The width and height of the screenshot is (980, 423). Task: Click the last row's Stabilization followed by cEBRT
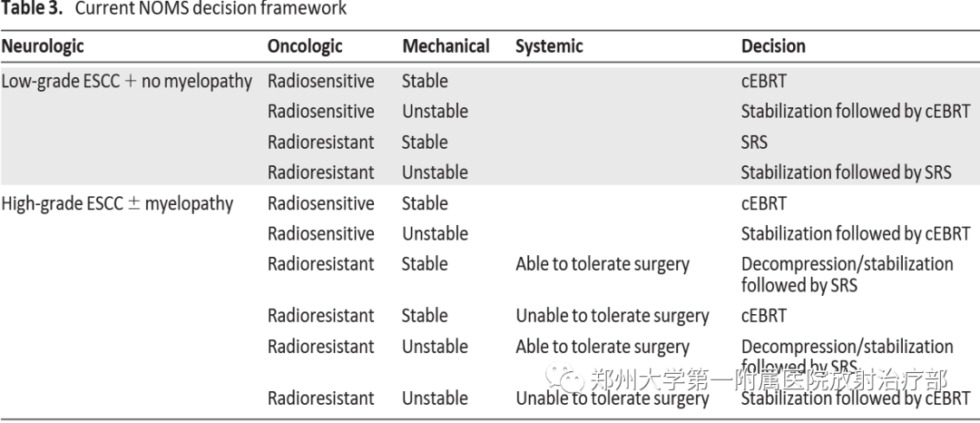click(x=856, y=398)
